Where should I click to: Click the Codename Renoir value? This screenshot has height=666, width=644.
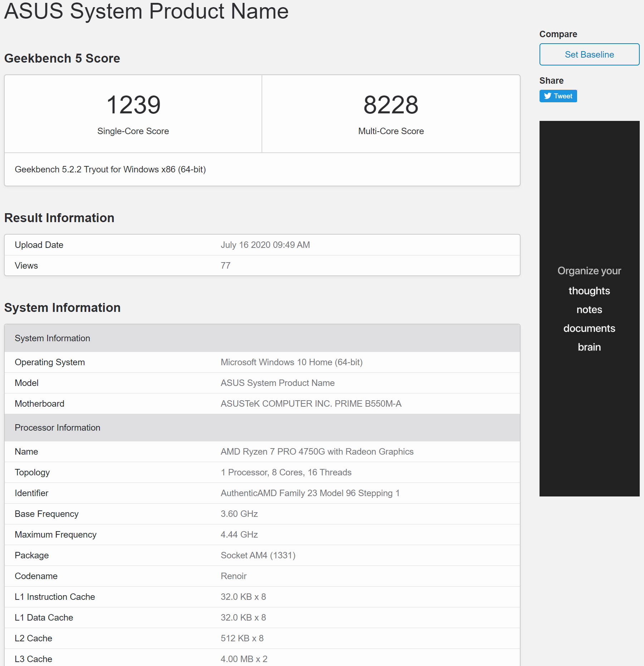234,576
